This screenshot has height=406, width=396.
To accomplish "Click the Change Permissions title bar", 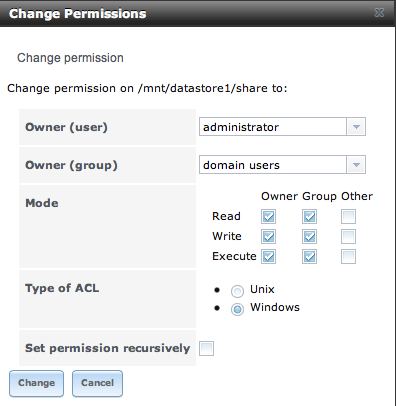I will coord(198,13).
